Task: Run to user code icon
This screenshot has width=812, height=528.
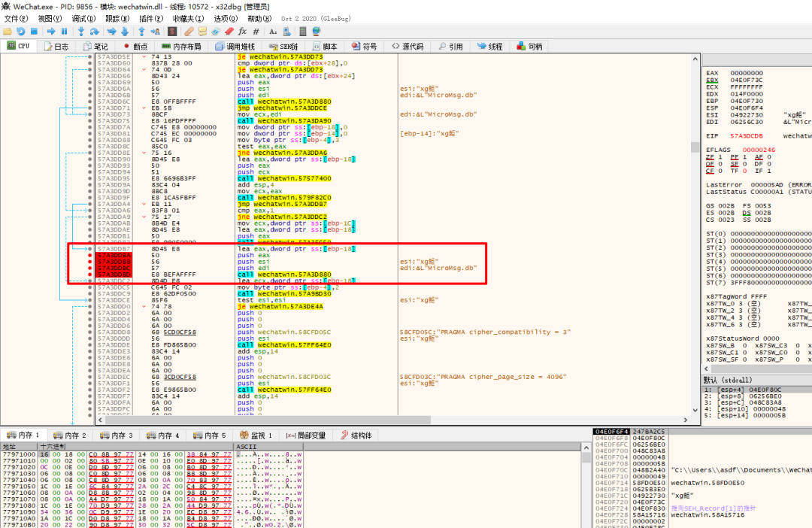Action: pyautogui.click(x=155, y=32)
